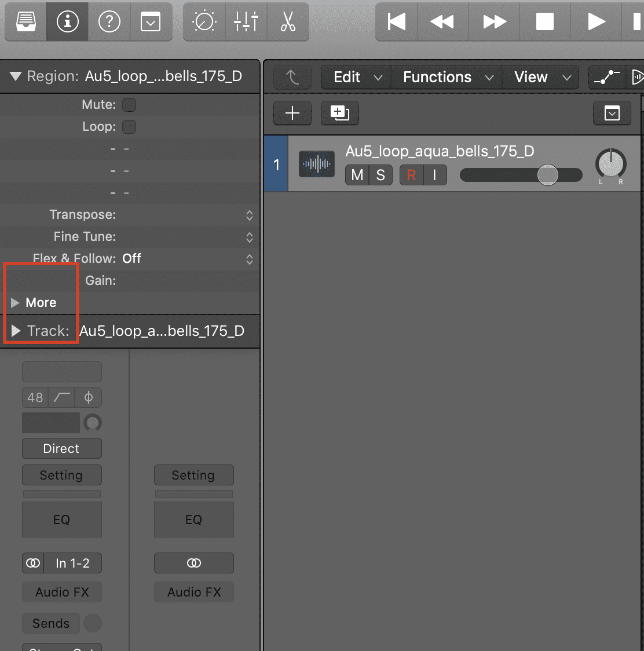Image resolution: width=644 pixels, height=651 pixels.
Task: Click left channel strip Audio FX slot
Action: (x=62, y=592)
